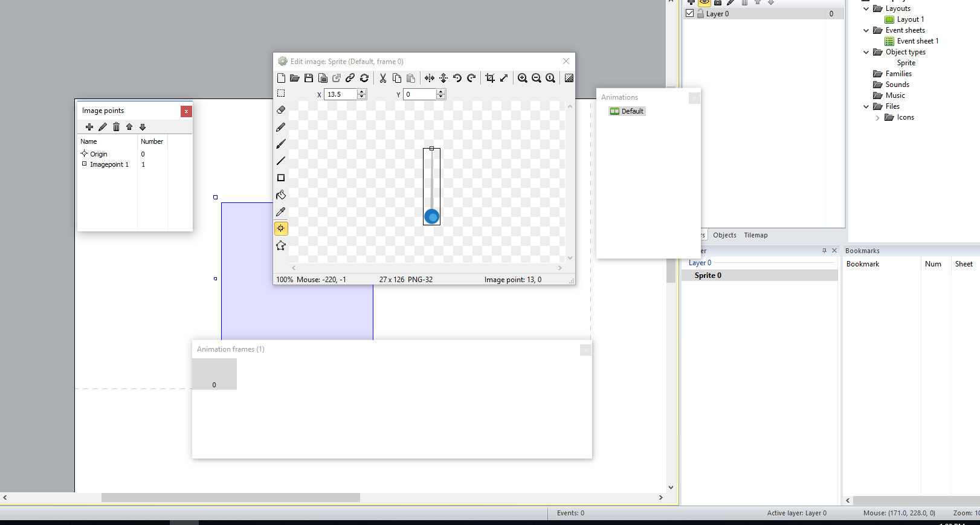
Task: Close the Image points panel
Action: tap(186, 111)
